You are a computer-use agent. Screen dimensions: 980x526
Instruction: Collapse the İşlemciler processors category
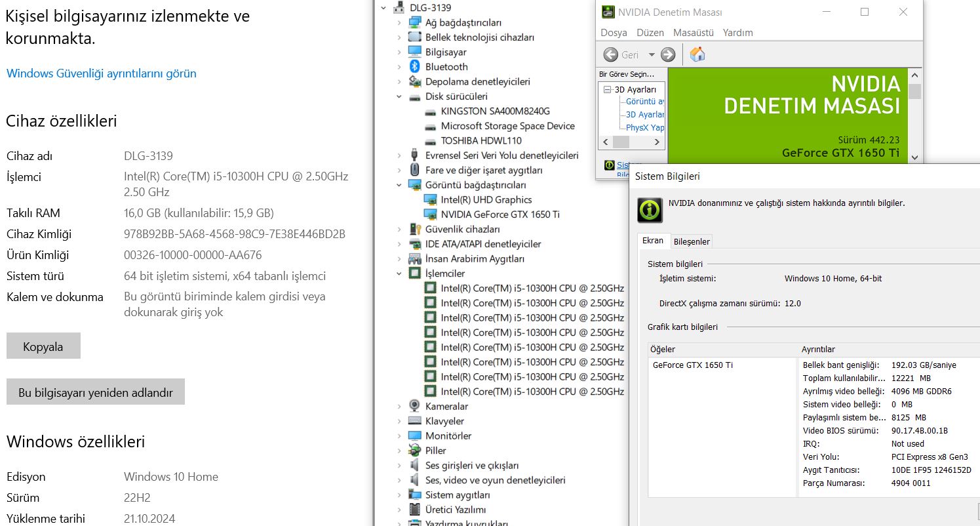point(399,273)
